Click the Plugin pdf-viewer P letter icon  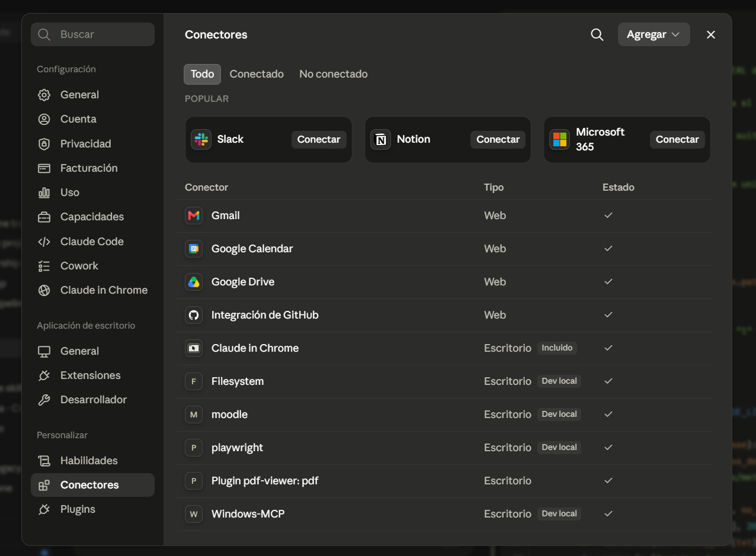(x=194, y=481)
